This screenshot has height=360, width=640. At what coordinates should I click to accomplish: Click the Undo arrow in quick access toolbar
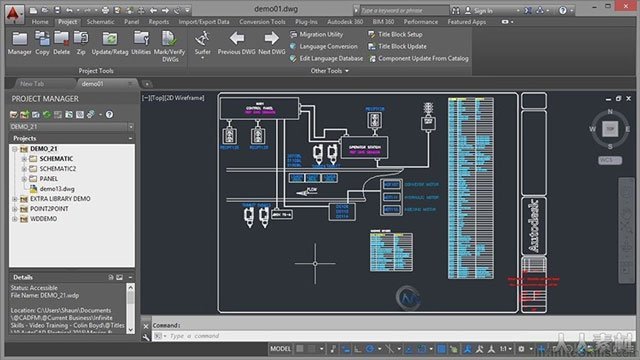coord(69,10)
